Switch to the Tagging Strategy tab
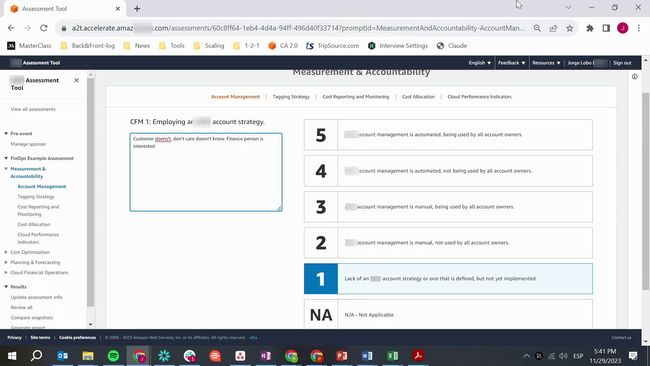The image size is (650, 366). [x=291, y=97]
